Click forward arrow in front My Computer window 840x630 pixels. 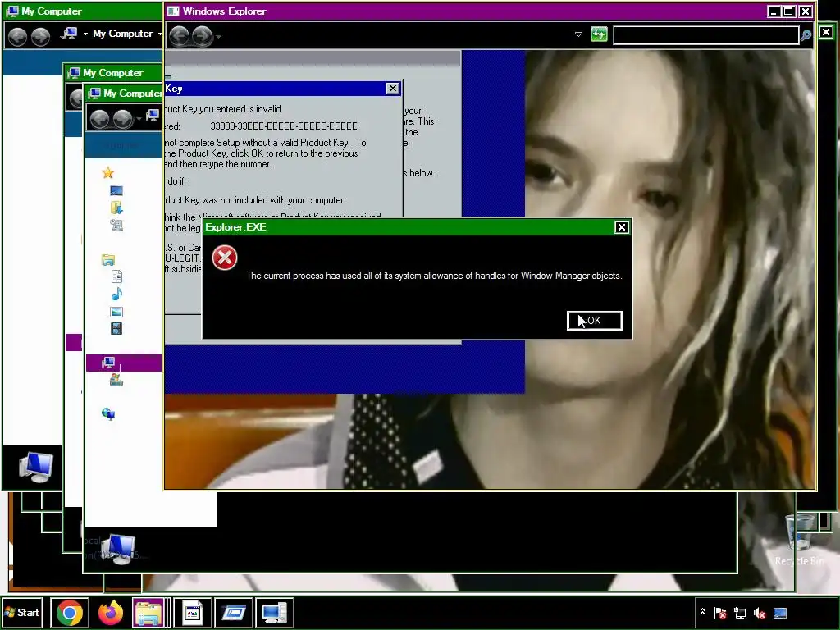point(123,118)
